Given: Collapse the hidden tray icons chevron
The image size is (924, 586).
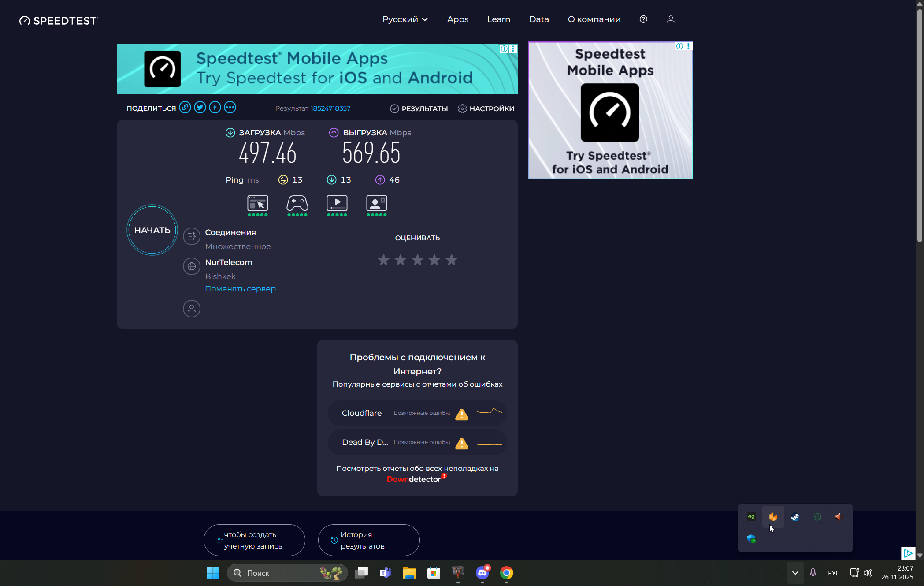Looking at the screenshot, I should [795, 573].
